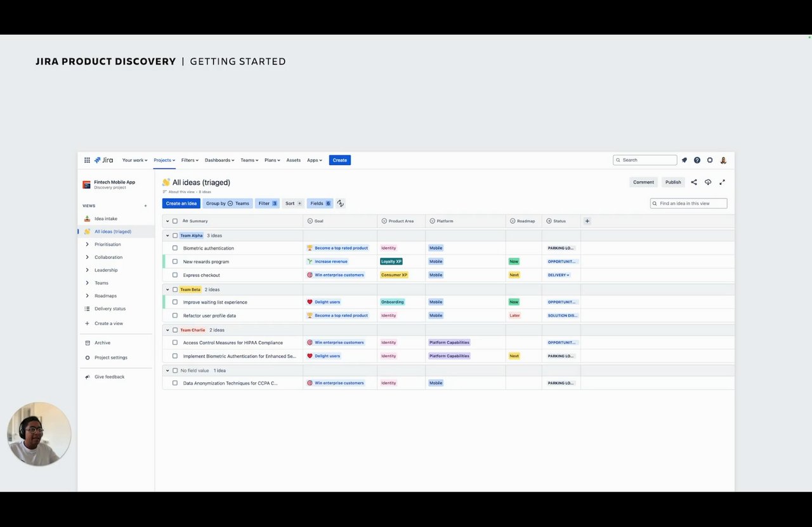812x527 pixels.
Task: Click the Now roadmap tag for New rewards program
Action: click(x=514, y=262)
